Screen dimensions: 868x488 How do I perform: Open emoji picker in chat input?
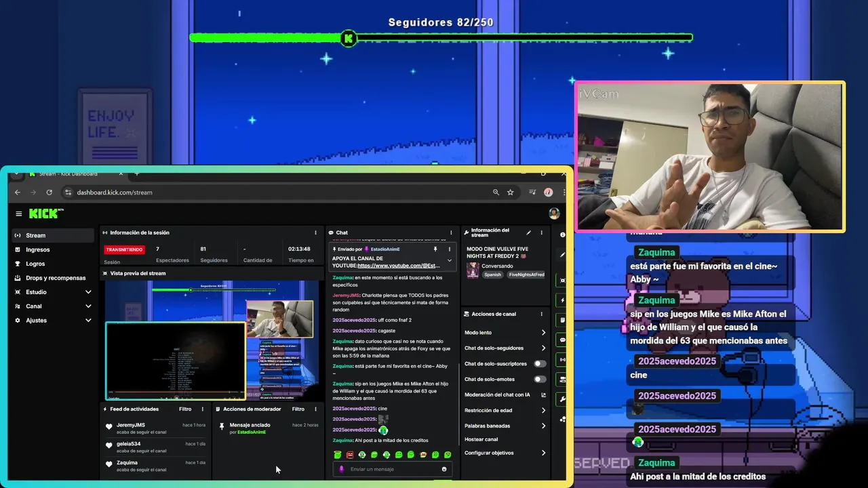coord(444,469)
